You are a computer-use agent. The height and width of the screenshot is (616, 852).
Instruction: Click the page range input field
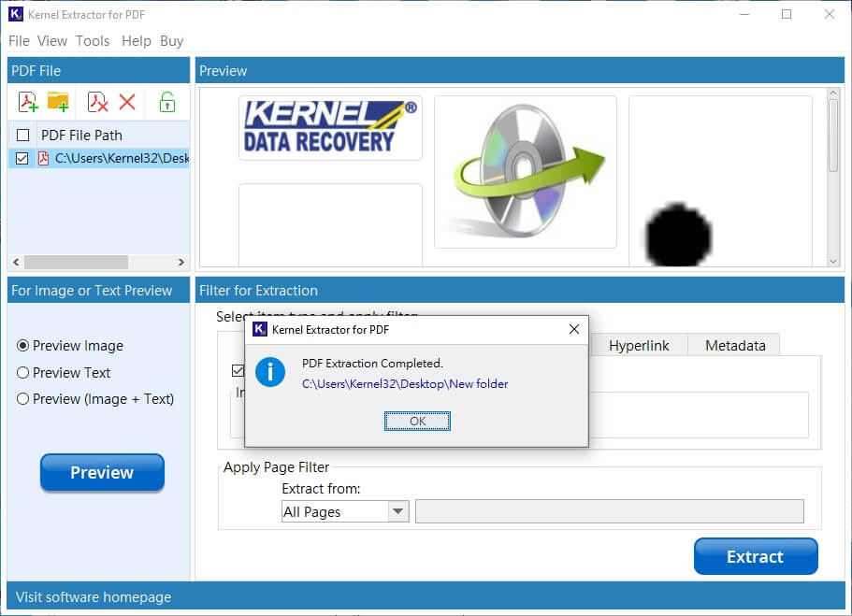click(609, 511)
